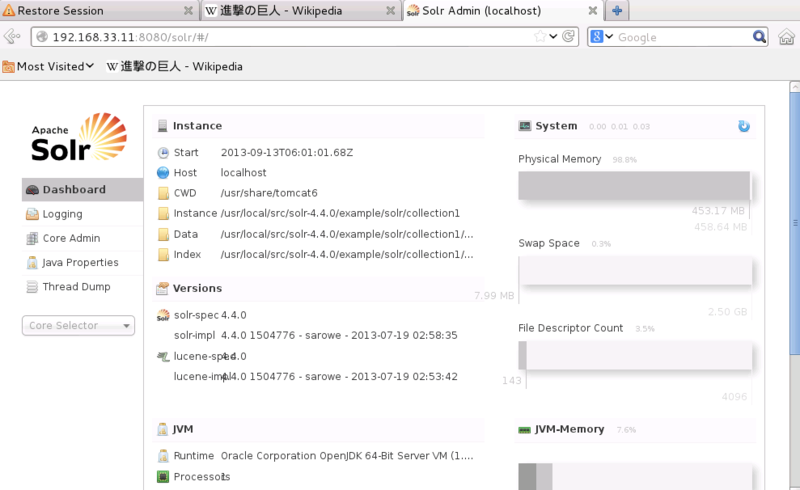Image resolution: width=800 pixels, height=490 pixels.
Task: Click the Thread Dump icon
Action: pyautogui.click(x=32, y=287)
